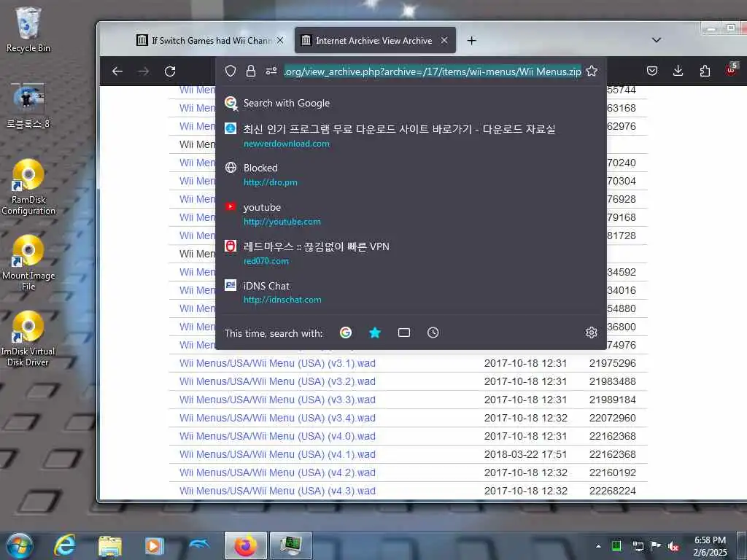The height and width of the screenshot is (560, 747).
Task: Close the If Switch Games tab
Action: (x=280, y=41)
